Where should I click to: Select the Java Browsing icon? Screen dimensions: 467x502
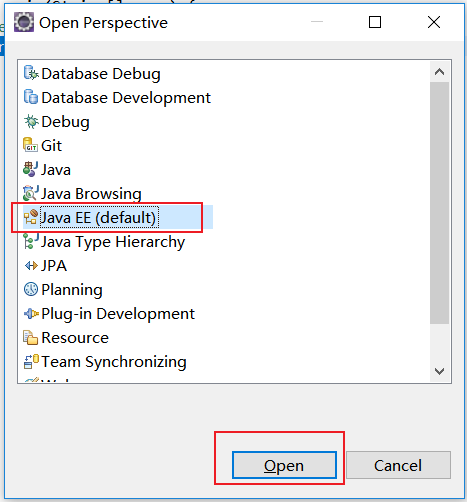(x=30, y=193)
